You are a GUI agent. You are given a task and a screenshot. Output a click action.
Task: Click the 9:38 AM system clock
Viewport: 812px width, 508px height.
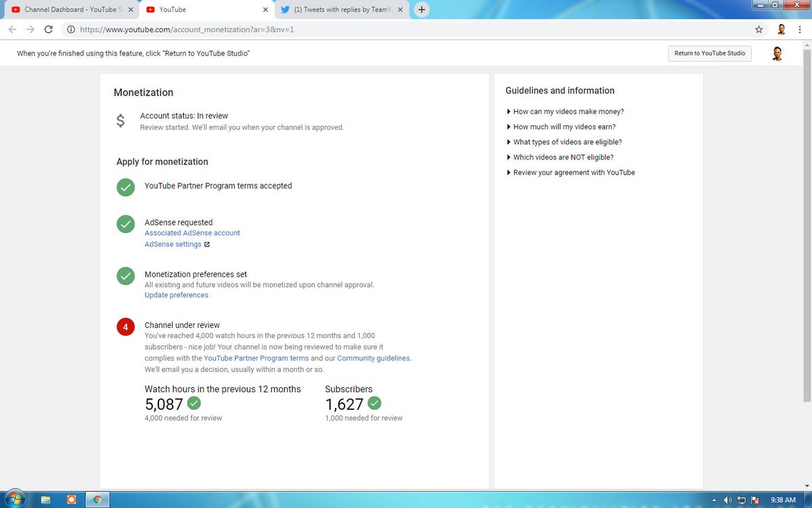click(x=782, y=500)
